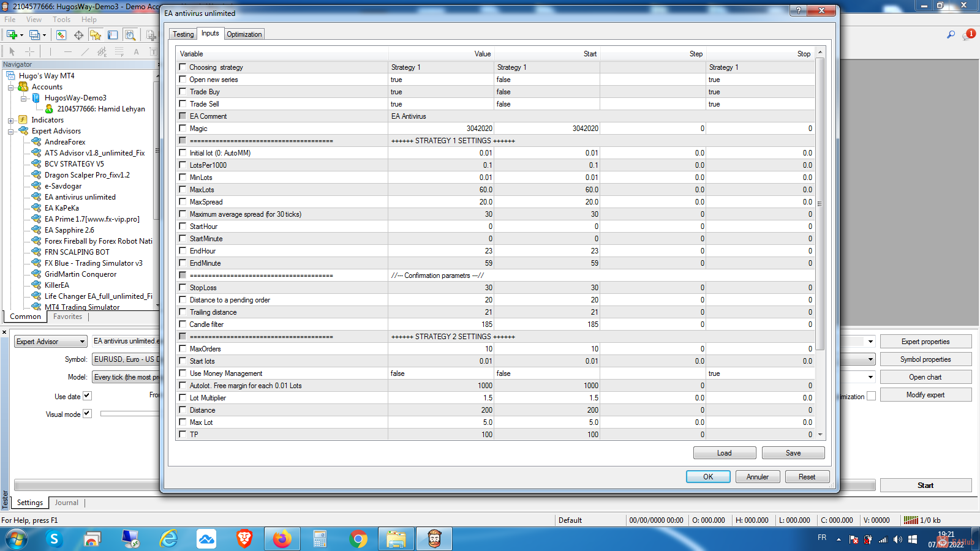Select the Fibonacci retracement tool

(119, 52)
